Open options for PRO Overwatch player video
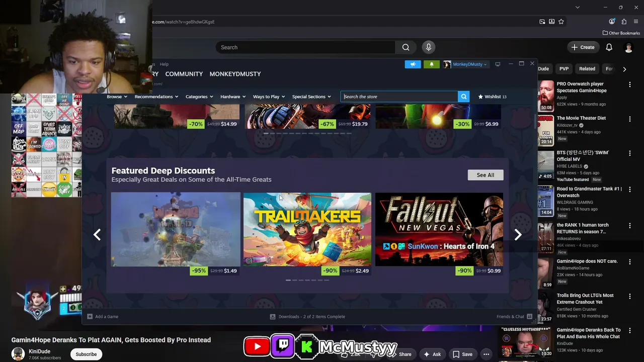Screen dimensions: 644x362 pyautogui.click(x=629, y=84)
